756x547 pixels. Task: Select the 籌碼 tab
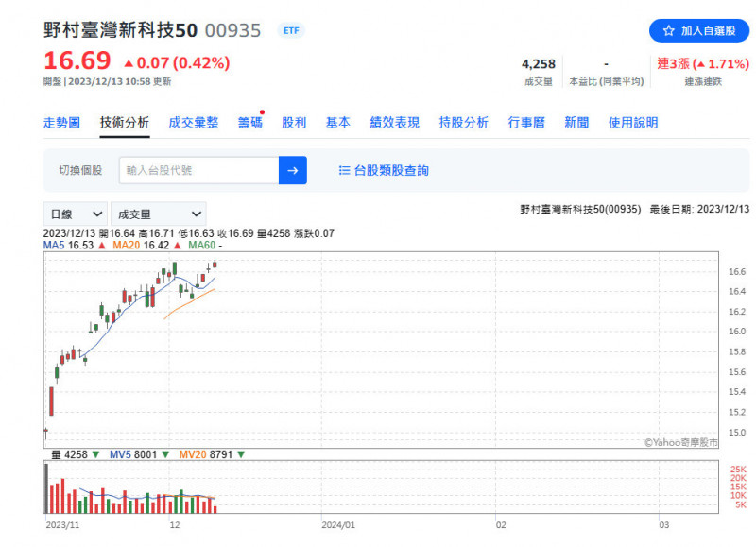[249, 123]
